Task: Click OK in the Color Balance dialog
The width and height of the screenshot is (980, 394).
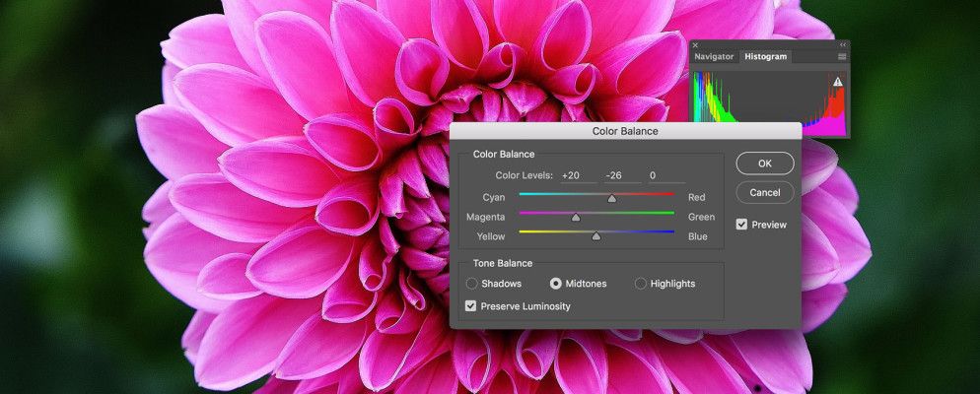Action: click(765, 163)
